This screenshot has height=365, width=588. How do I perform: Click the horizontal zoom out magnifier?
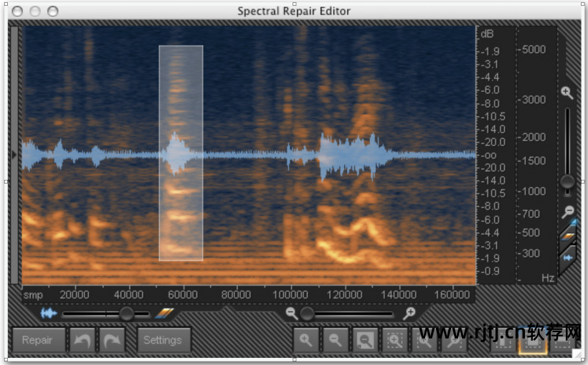click(291, 313)
